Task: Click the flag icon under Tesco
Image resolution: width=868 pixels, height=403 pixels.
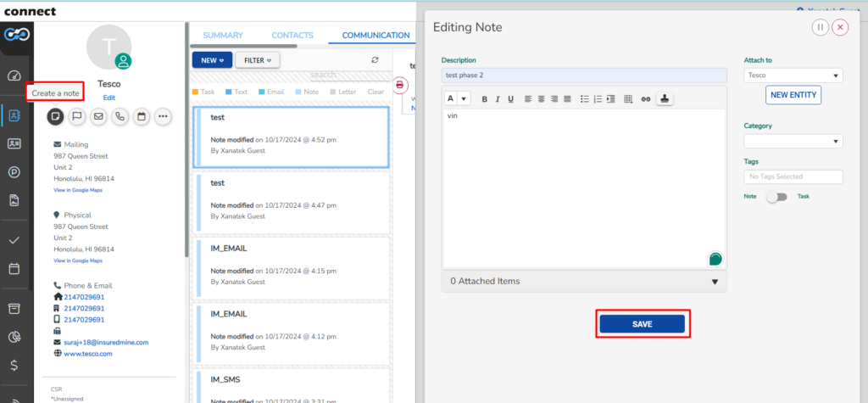Action: [76, 117]
